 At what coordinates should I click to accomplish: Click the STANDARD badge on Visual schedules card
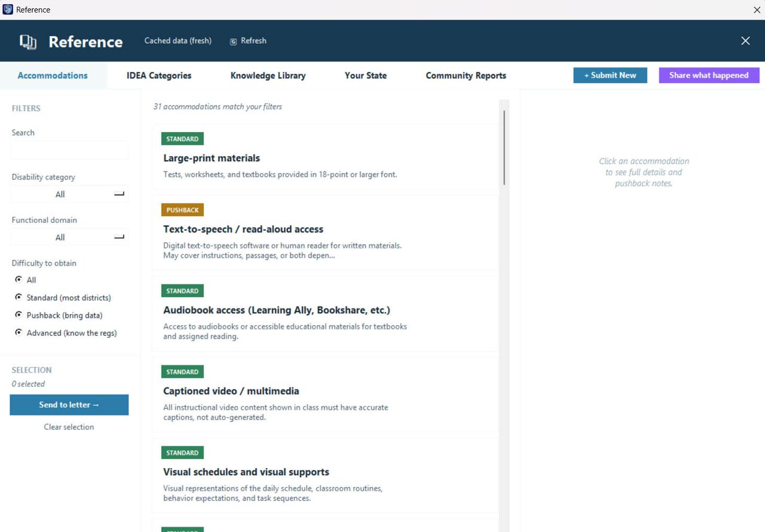click(x=182, y=452)
